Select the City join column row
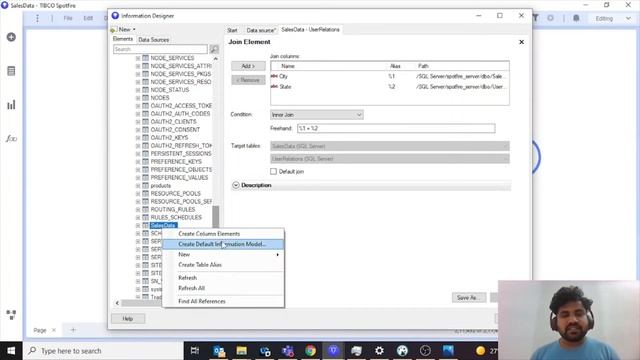This screenshot has width=640, height=360. (390, 76)
